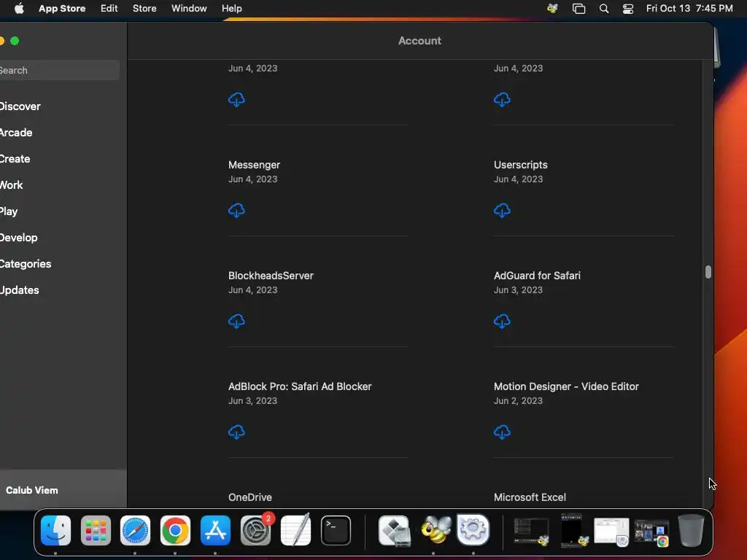Image resolution: width=747 pixels, height=560 pixels.
Task: Click the green zoom window button
Action: point(15,41)
